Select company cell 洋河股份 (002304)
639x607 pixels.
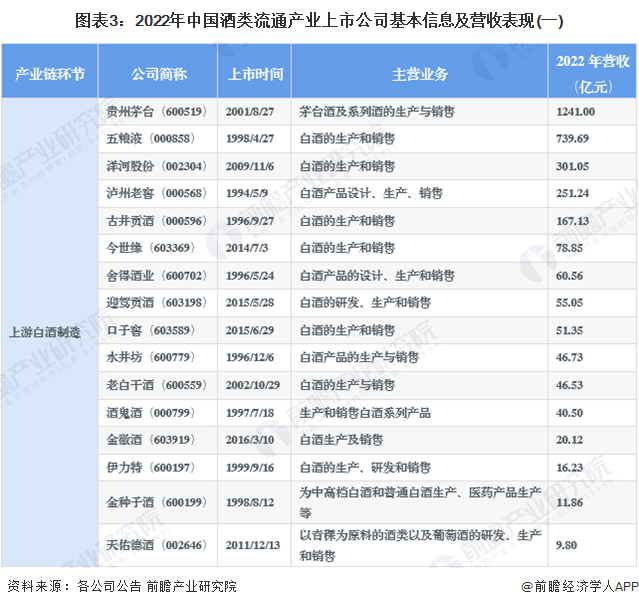point(157,166)
